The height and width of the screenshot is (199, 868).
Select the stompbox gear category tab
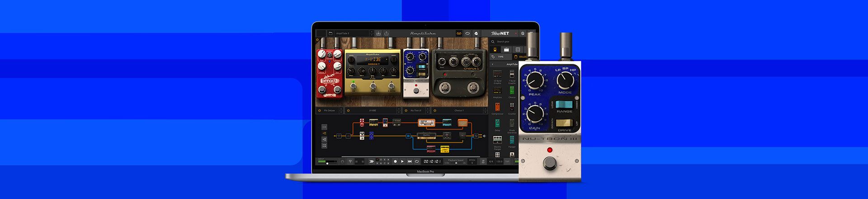pyautogui.click(x=495, y=49)
